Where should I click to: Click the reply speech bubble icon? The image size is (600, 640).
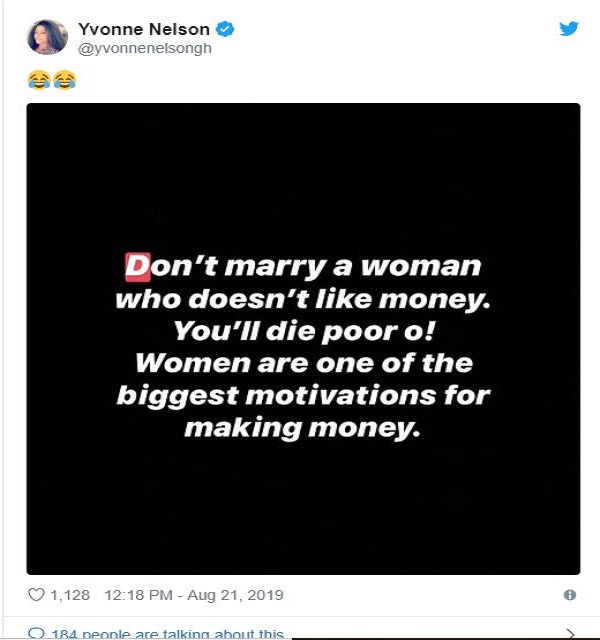point(36,634)
